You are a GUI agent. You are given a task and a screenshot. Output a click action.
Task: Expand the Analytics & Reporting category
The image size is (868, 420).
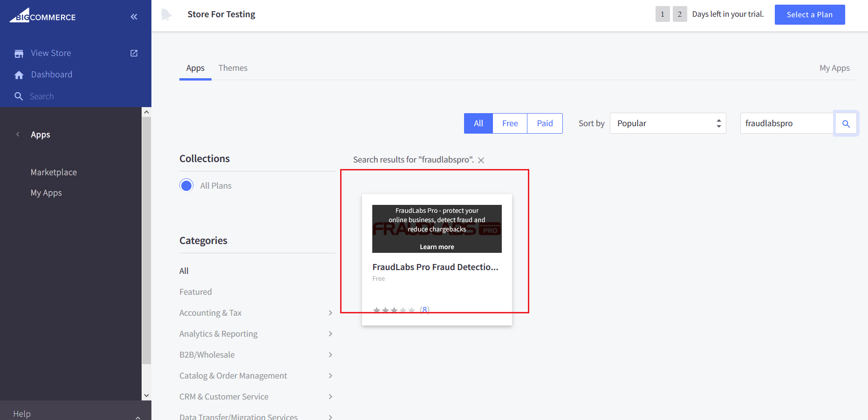[x=330, y=334]
